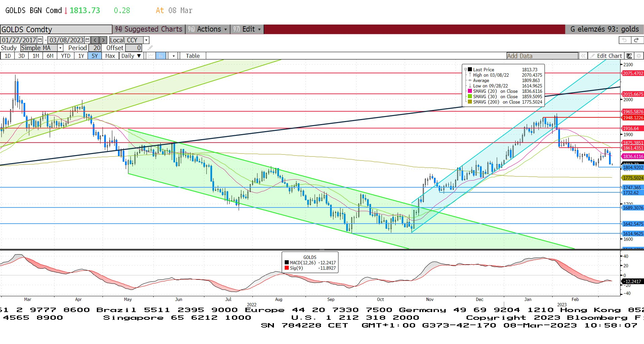Click the 1813.73 last price in header
The height and width of the screenshot is (344, 644).
[85, 10]
